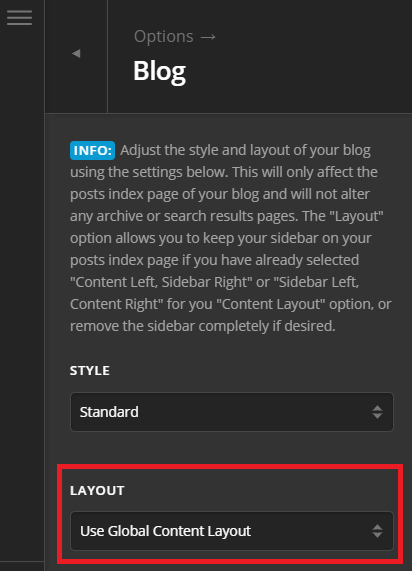
Task: Click the blue INFO badge
Action: point(93,150)
